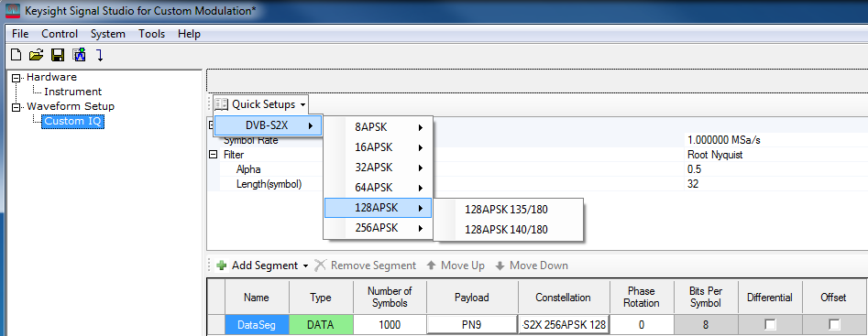Screen dimensions: 868x336
Task: Click the Length(symbol) property label
Action: 269,184
